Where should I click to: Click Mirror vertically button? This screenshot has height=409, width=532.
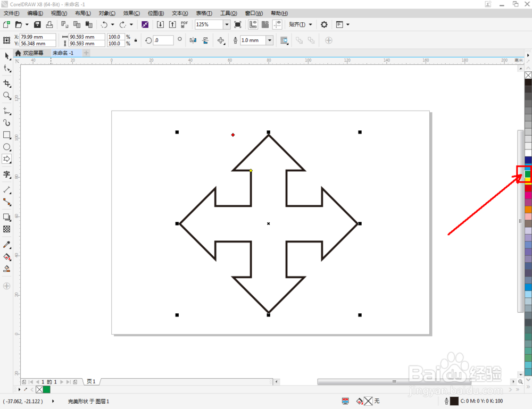point(205,40)
